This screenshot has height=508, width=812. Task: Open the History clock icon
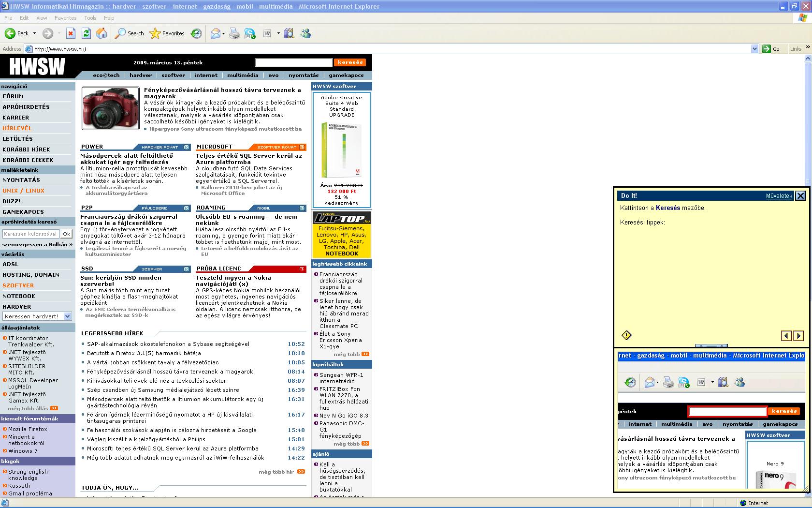(x=196, y=33)
